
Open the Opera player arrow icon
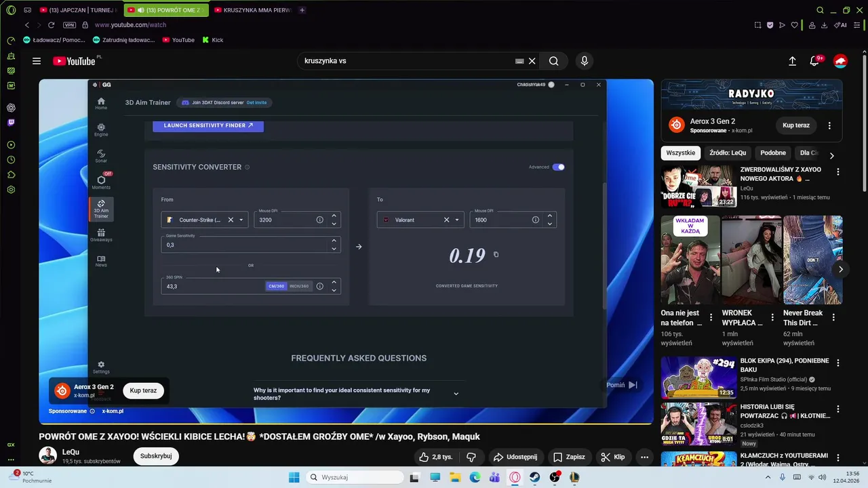click(782, 25)
